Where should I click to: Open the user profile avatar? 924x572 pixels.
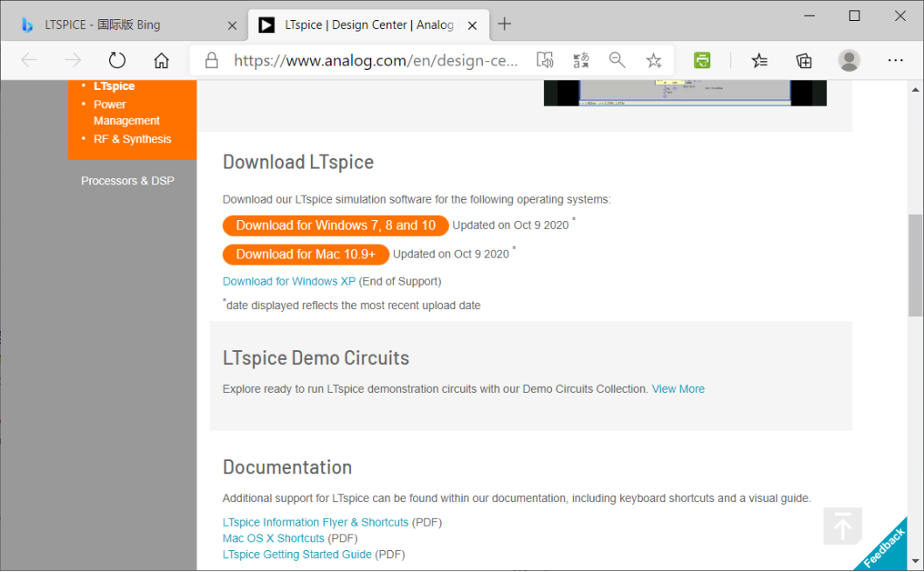(x=849, y=60)
